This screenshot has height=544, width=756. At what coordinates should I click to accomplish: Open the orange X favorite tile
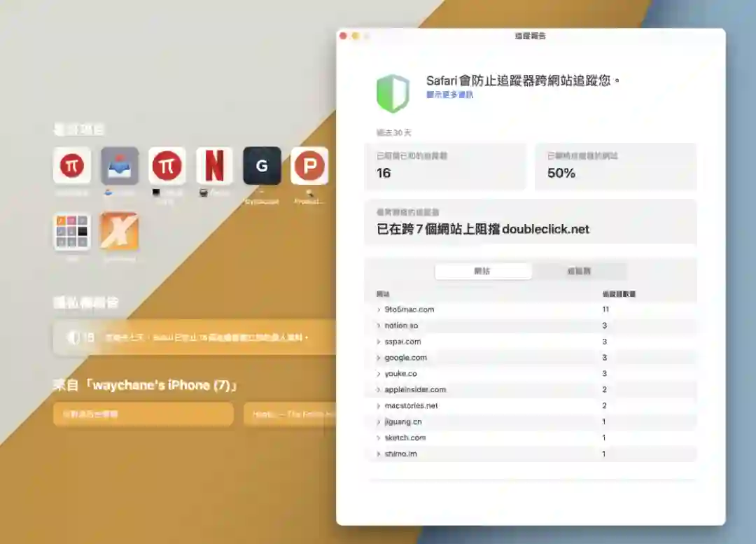click(x=120, y=232)
